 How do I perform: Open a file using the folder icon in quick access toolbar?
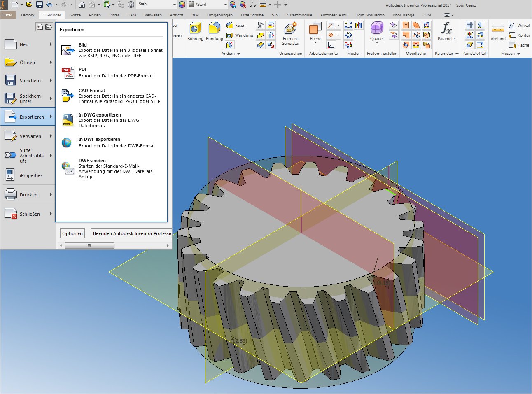(x=29, y=5)
